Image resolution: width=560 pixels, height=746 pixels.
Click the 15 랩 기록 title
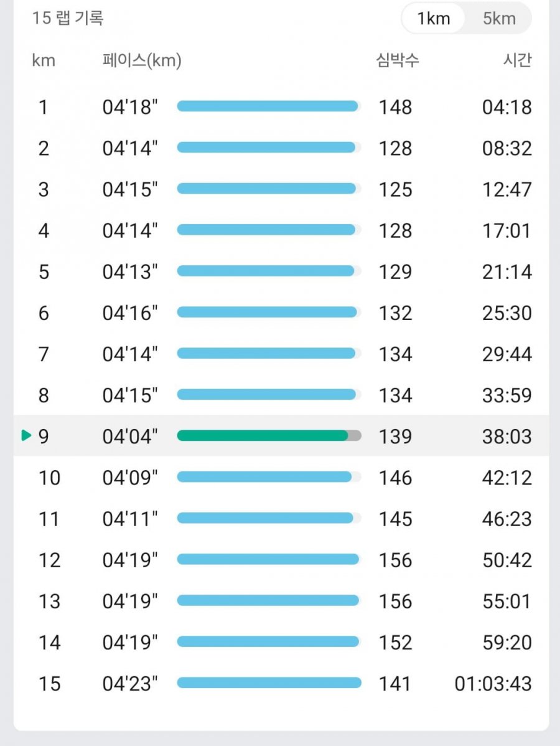(67, 18)
